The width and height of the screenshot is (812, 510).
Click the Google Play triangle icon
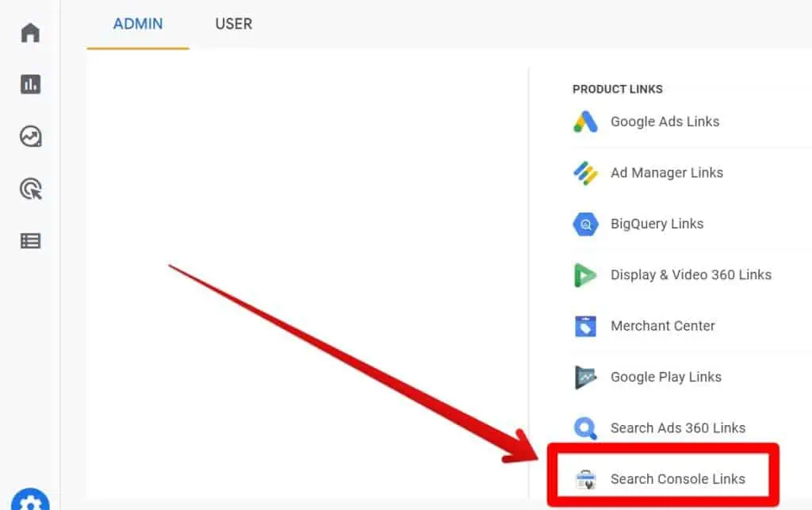click(585, 377)
